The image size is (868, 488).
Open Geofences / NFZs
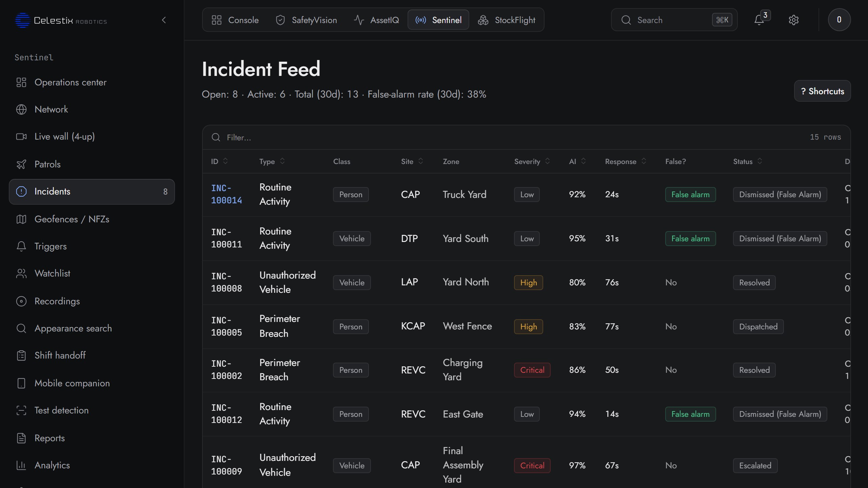coord(92,219)
